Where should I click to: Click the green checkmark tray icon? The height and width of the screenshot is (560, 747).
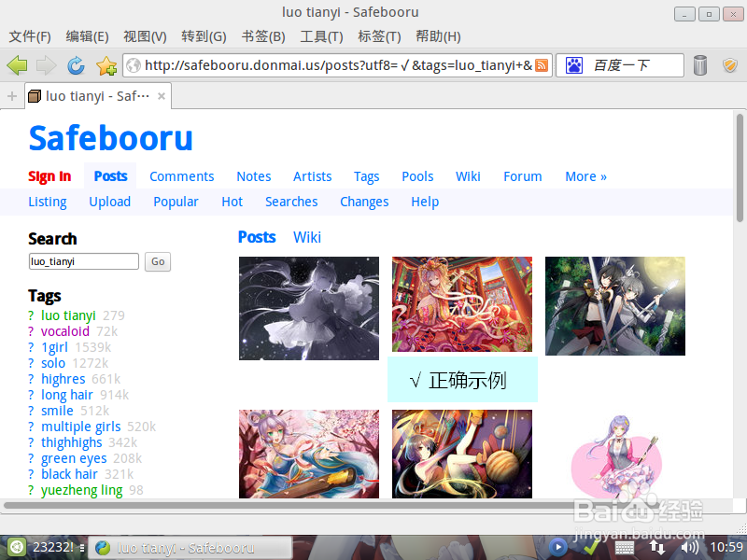[x=591, y=547]
